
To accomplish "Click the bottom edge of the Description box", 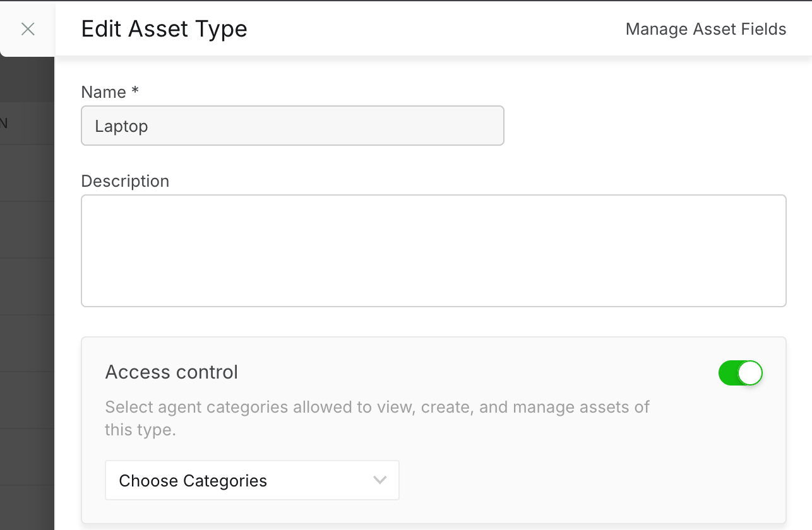I will (433, 306).
